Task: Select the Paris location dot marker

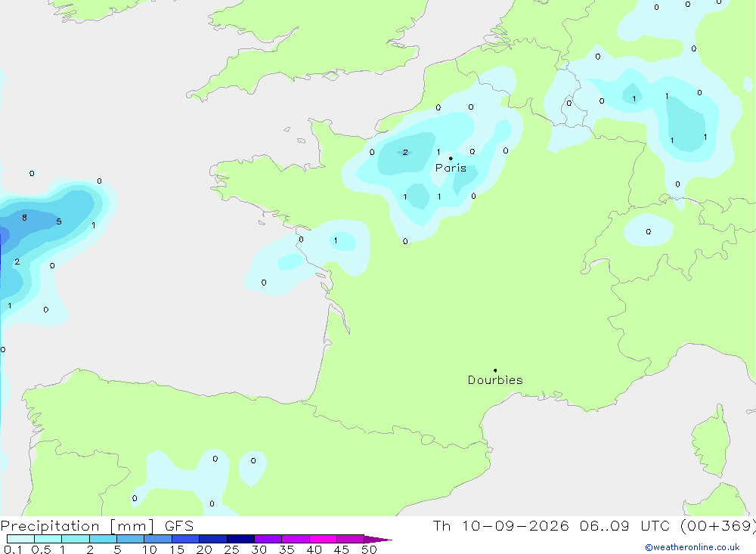Action: pos(451,158)
